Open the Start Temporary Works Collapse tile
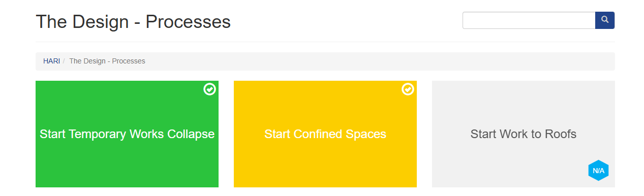Viewport: 644px width, 196px height. click(127, 134)
